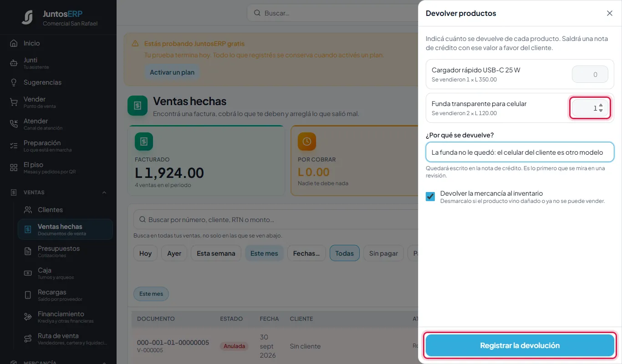Sort by the DOCUMENTO column header
This screenshot has height=364, width=622.
156,319
